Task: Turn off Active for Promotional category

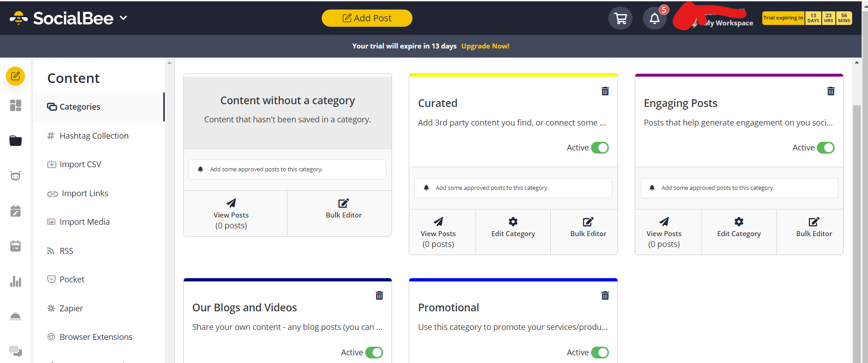Action: tap(599, 353)
